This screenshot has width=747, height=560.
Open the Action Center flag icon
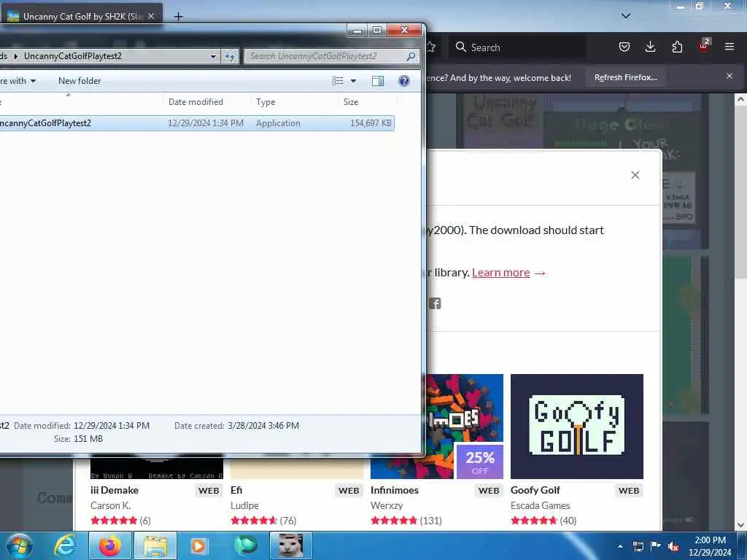click(656, 546)
